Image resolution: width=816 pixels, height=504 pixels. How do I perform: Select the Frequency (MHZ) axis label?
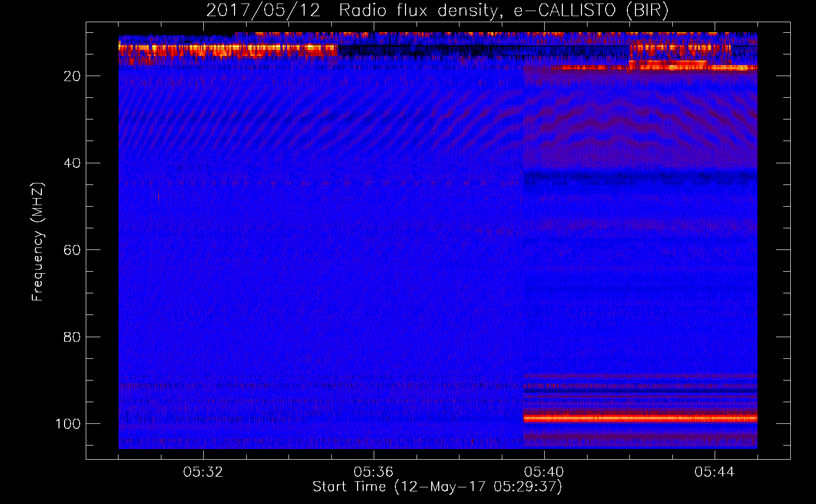(38, 241)
